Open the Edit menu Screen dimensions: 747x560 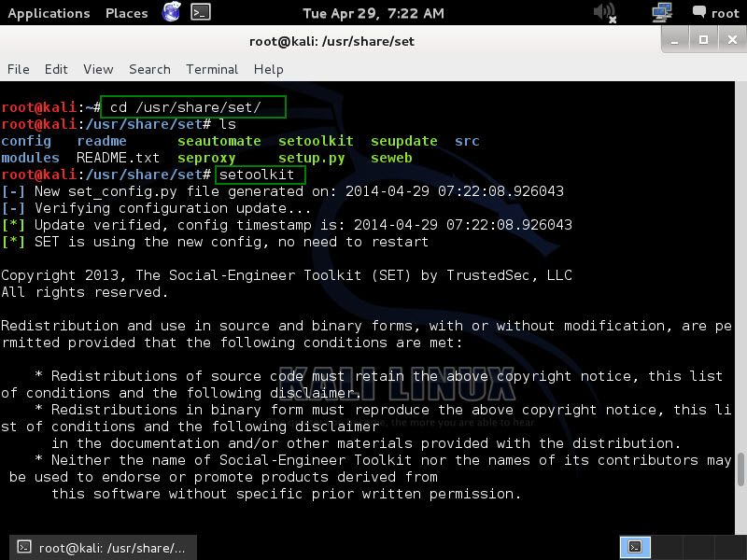coord(56,69)
